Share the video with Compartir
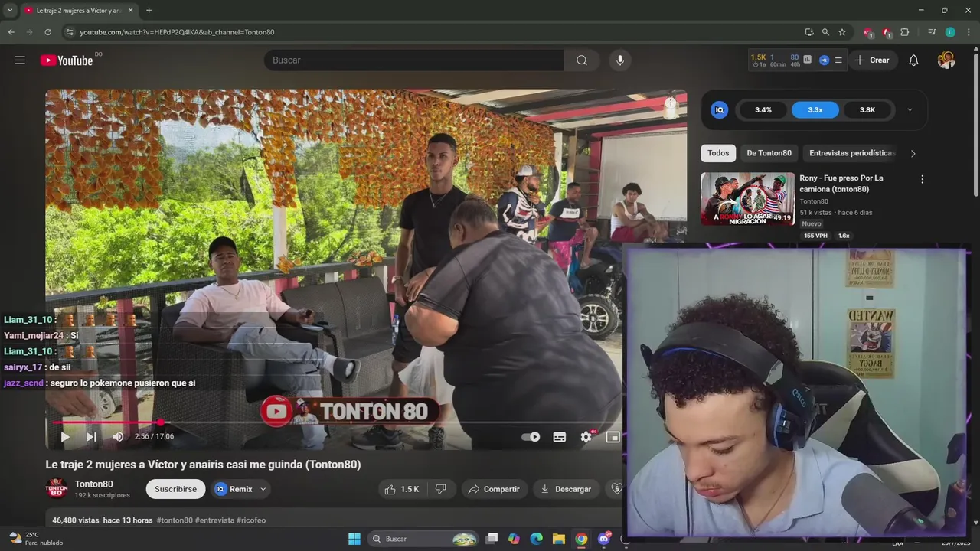 (x=494, y=489)
